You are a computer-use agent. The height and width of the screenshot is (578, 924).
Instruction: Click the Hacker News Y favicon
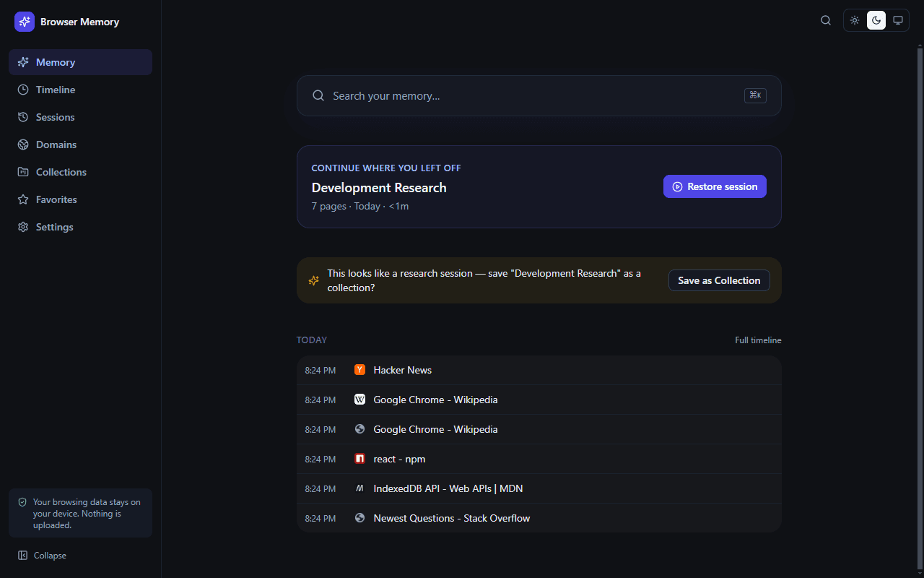click(360, 370)
